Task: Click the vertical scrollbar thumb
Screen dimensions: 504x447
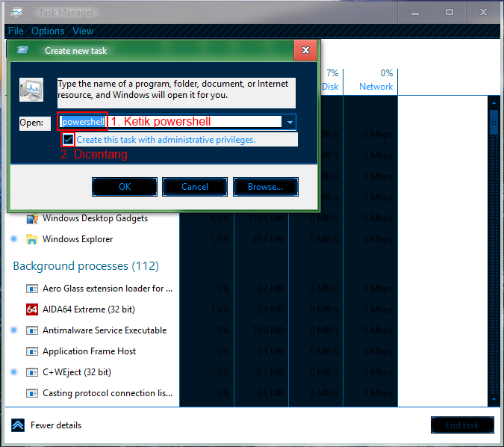Action: [x=494, y=123]
